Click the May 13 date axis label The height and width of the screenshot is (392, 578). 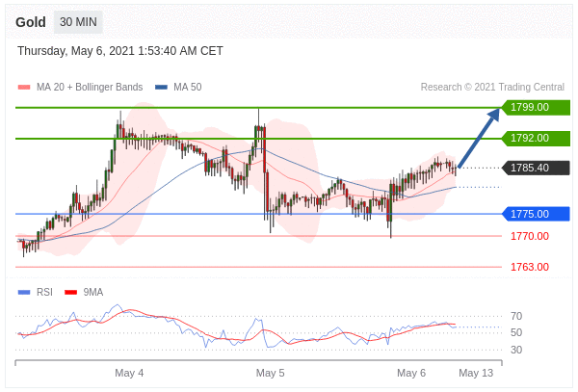476,373
